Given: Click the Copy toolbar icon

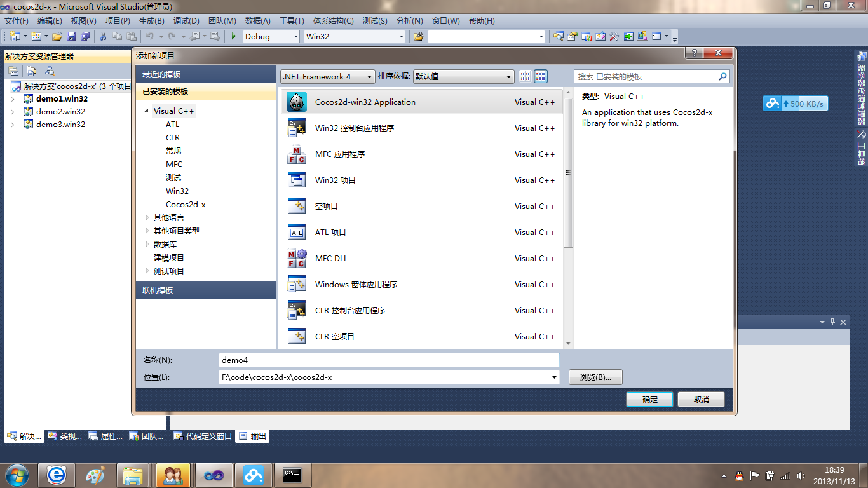Looking at the screenshot, I should pyautogui.click(x=117, y=36).
